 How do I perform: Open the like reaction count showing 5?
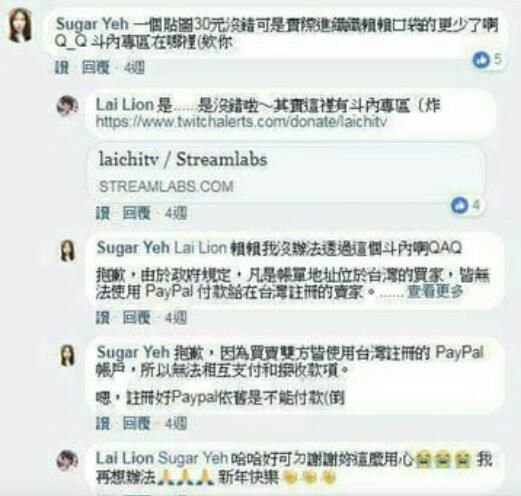[487, 60]
